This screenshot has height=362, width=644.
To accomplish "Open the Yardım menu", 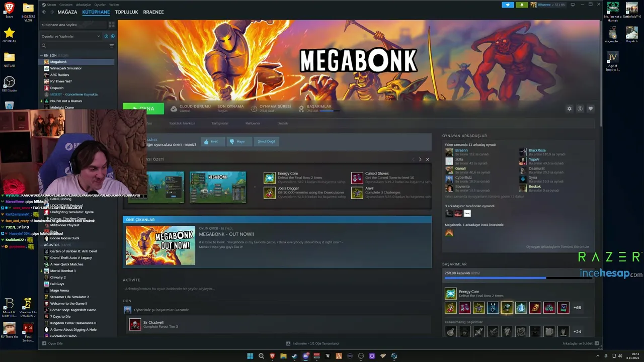I will point(114,5).
